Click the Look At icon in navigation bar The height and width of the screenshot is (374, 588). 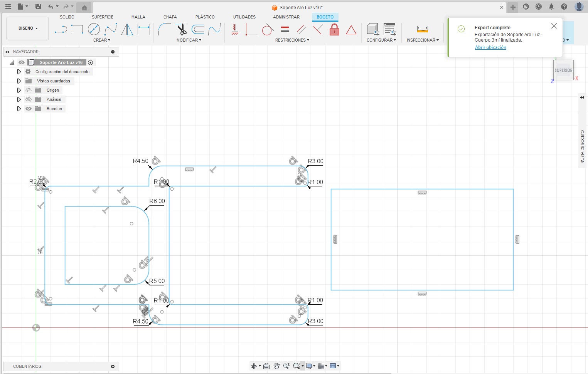266,366
